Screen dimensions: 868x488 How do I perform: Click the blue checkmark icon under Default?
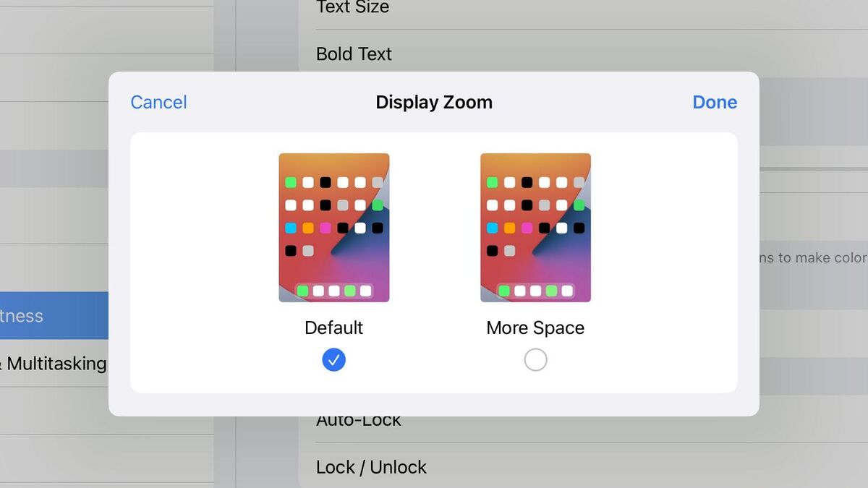(333, 359)
